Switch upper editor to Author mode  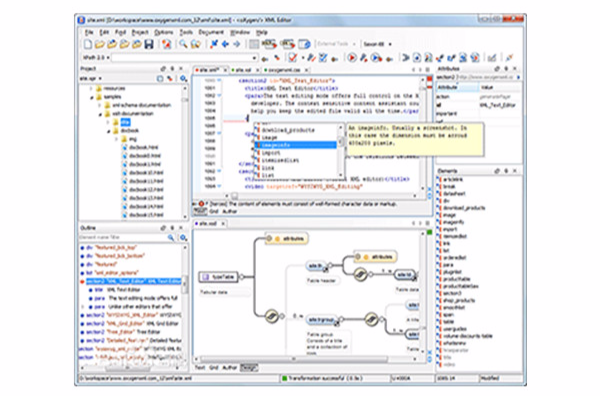tap(230, 211)
